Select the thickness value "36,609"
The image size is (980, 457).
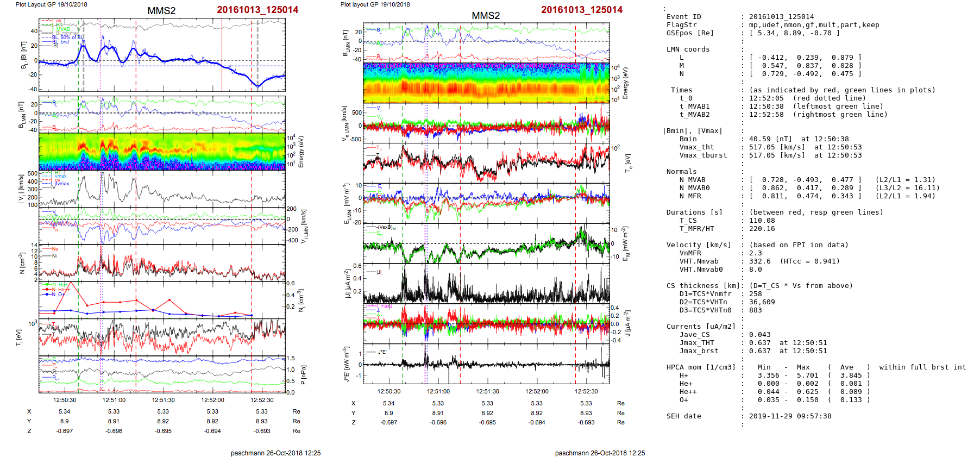pyautogui.click(x=762, y=302)
